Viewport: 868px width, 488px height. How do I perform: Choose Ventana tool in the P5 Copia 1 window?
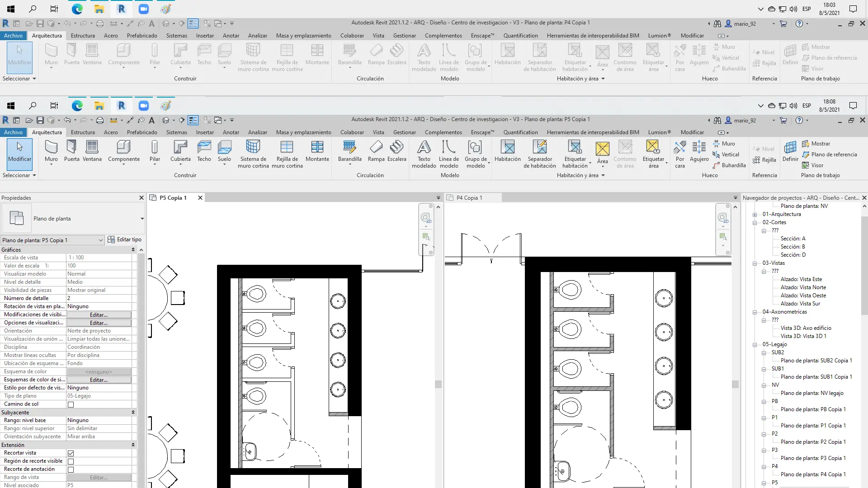coord(92,151)
